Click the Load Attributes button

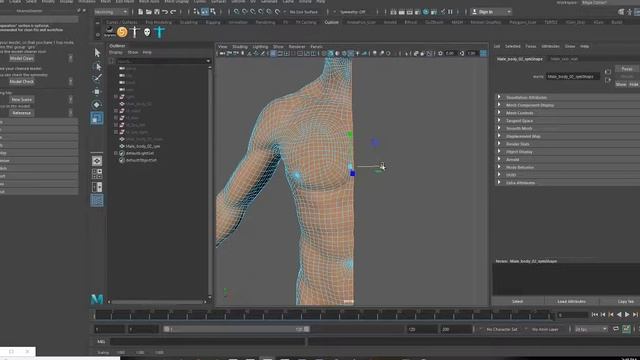571,301
